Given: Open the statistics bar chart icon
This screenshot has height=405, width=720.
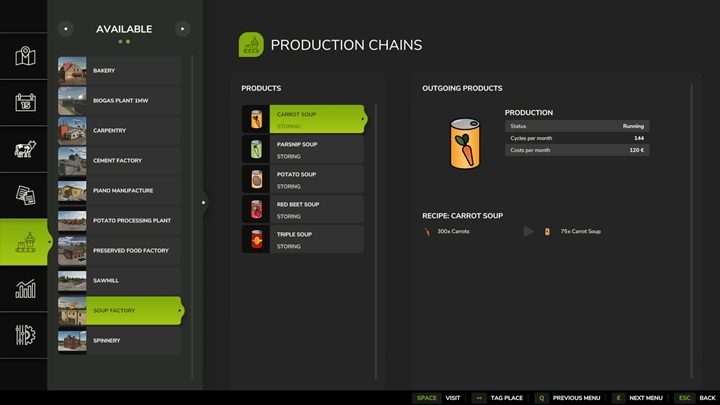Looking at the screenshot, I should pyautogui.click(x=25, y=288).
